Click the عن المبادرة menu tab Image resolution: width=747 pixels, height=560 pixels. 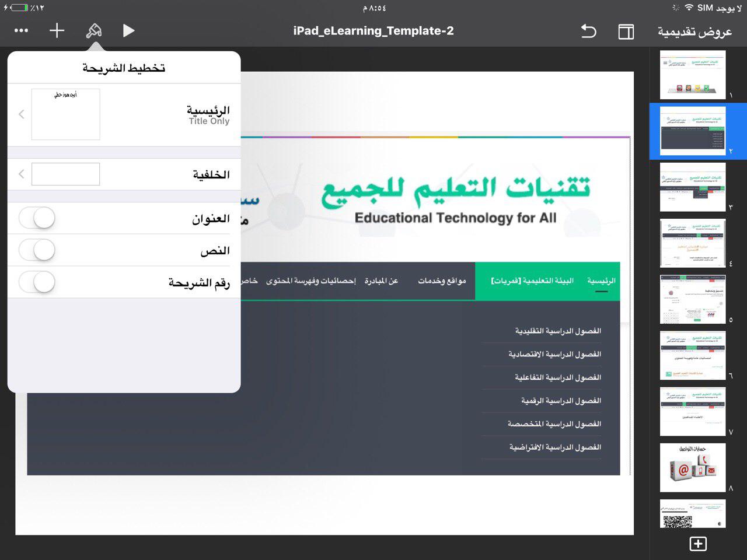point(381,281)
